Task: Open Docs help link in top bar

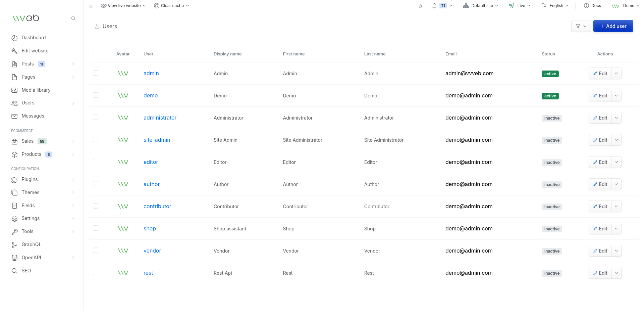Action: click(592, 6)
